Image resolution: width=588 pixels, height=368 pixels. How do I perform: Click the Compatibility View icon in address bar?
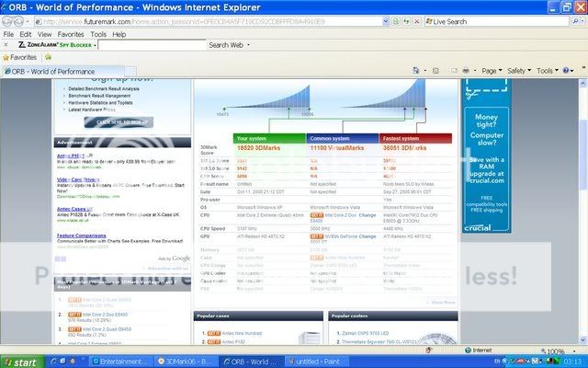[x=396, y=22]
